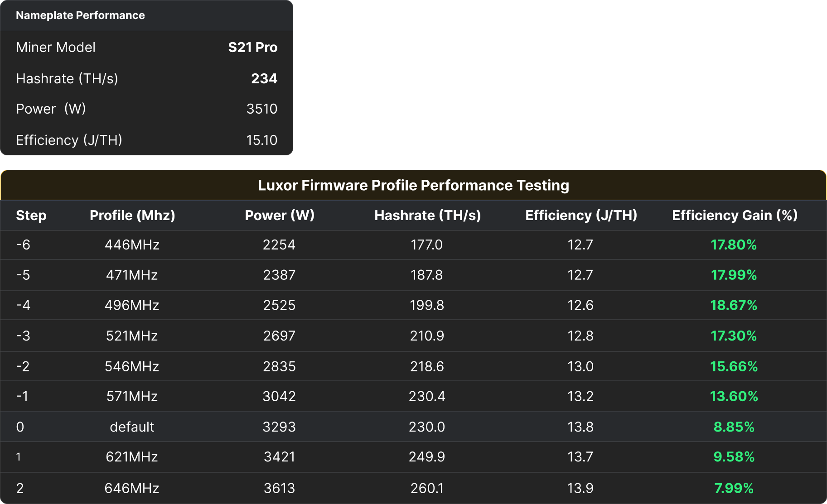827x504 pixels.
Task: Select the '521MHz' profile cell
Action: point(132,336)
